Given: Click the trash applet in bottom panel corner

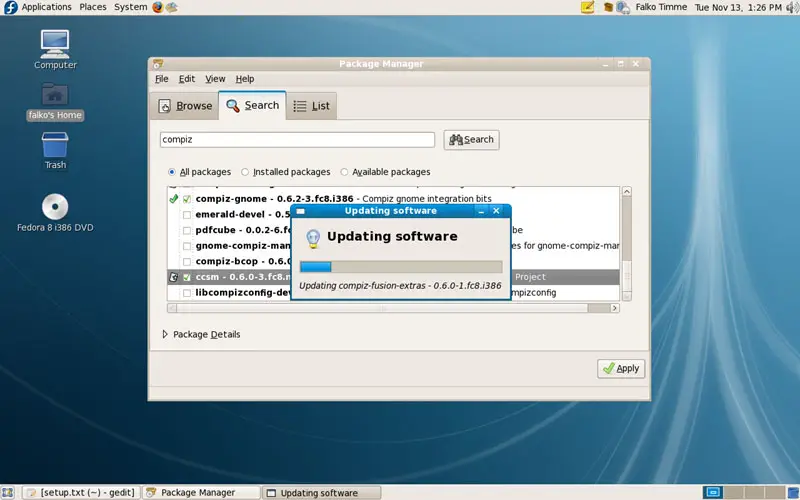Looking at the screenshot, I should [x=793, y=492].
